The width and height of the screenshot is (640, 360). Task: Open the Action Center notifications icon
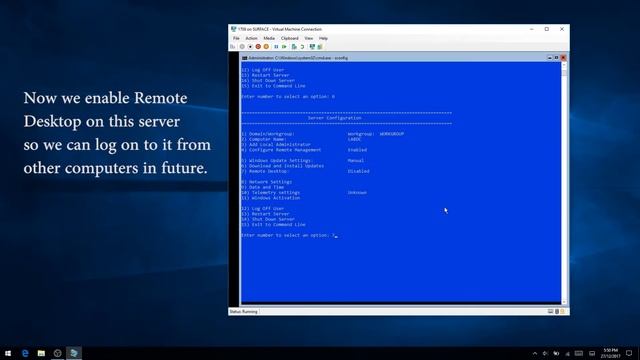629,353
